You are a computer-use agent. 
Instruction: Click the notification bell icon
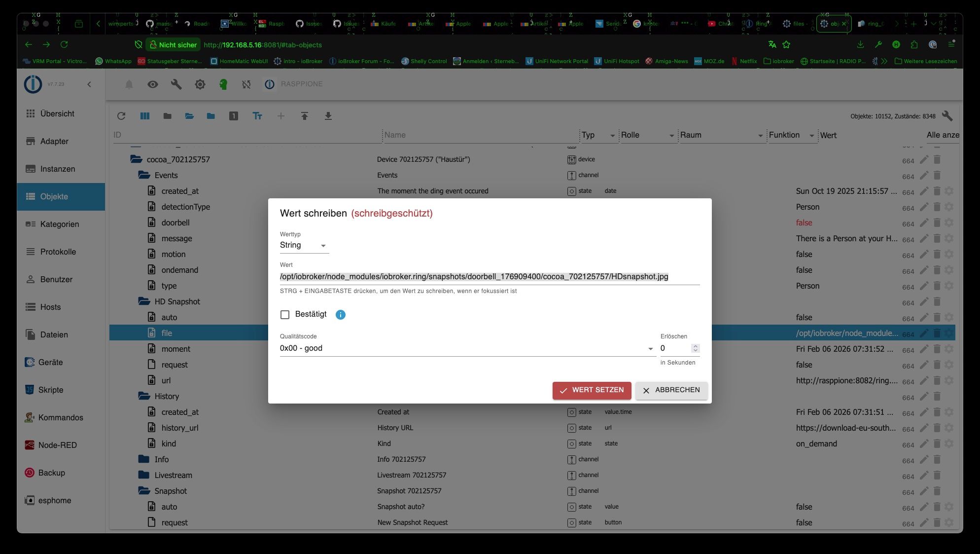129,84
